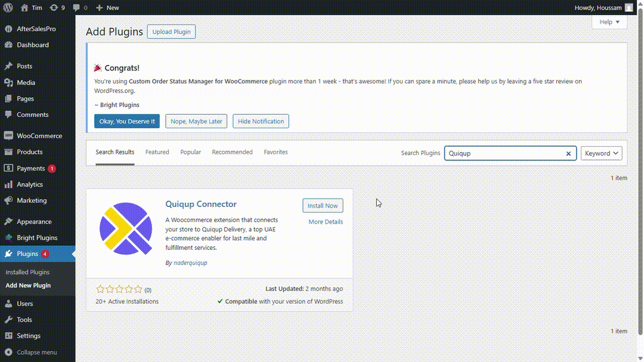Click the Bright Plugins icon
644x362 pixels.
tap(8, 237)
